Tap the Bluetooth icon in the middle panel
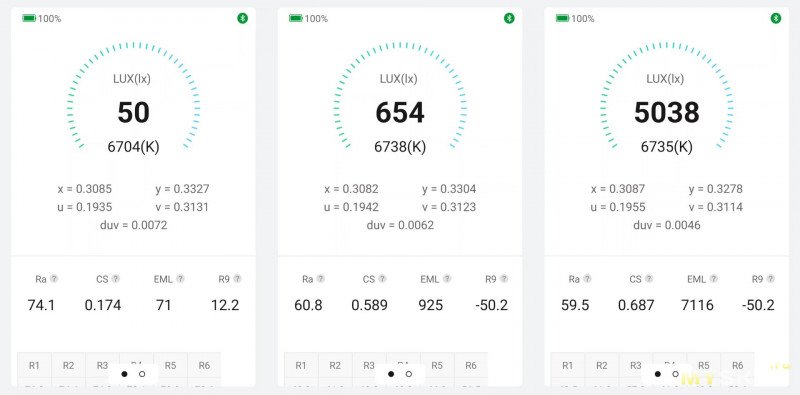 [x=509, y=18]
